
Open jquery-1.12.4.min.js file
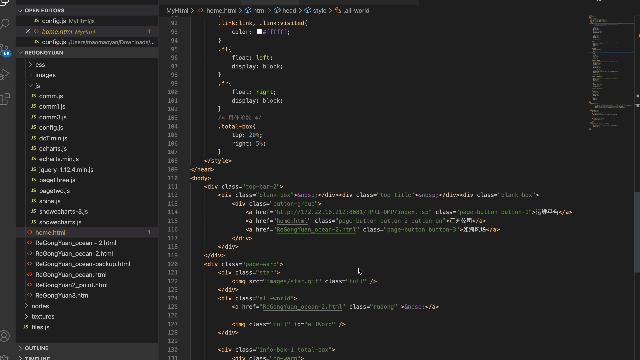coord(66,170)
